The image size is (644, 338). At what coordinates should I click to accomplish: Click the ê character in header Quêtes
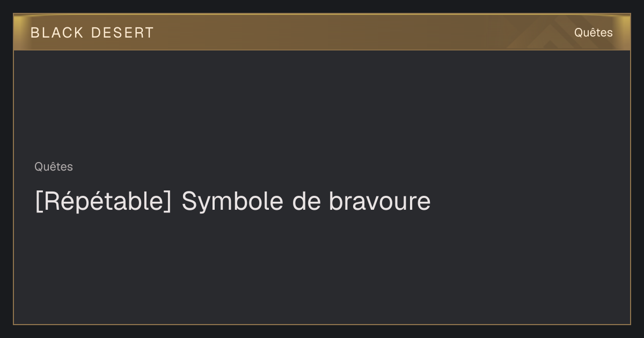pyautogui.click(x=593, y=32)
